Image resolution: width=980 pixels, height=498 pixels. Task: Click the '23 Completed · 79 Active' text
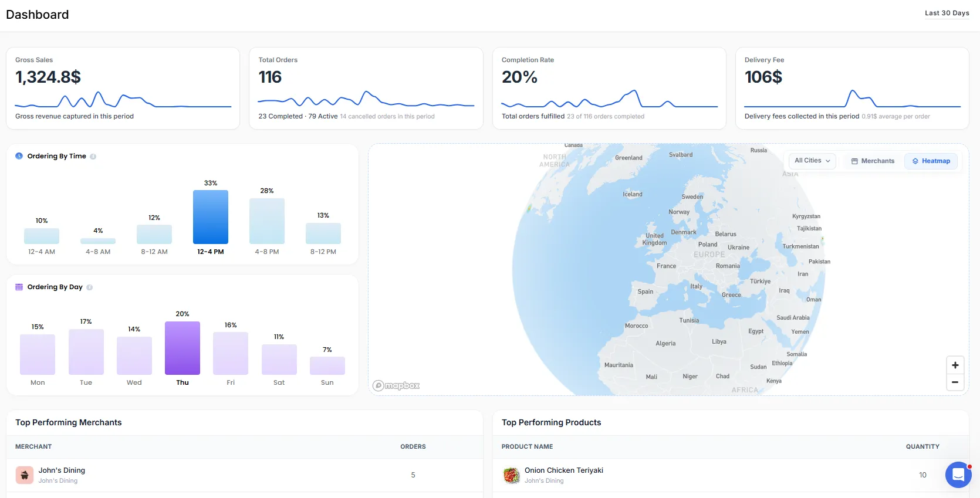click(298, 116)
